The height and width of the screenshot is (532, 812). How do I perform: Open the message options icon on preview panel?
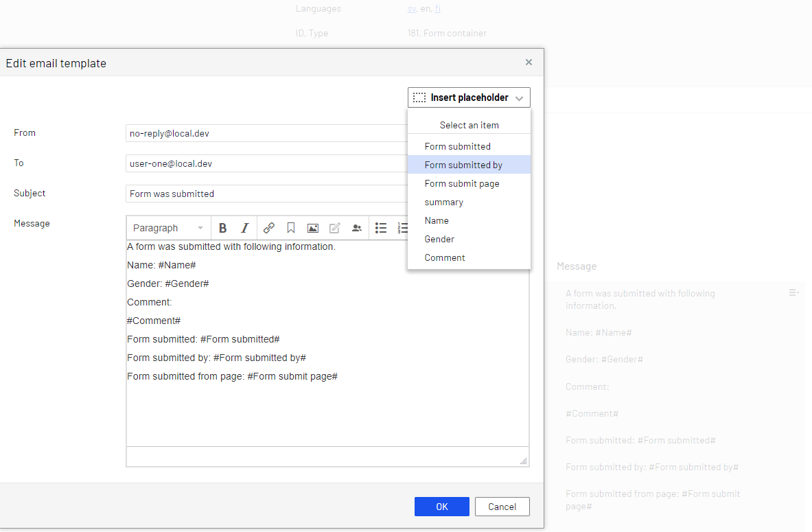(x=794, y=292)
